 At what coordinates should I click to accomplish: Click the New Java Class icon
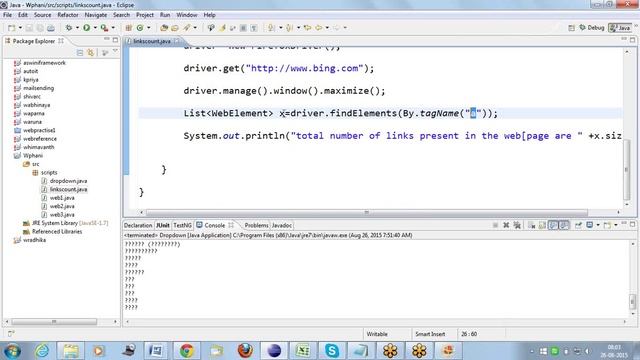(x=140, y=28)
